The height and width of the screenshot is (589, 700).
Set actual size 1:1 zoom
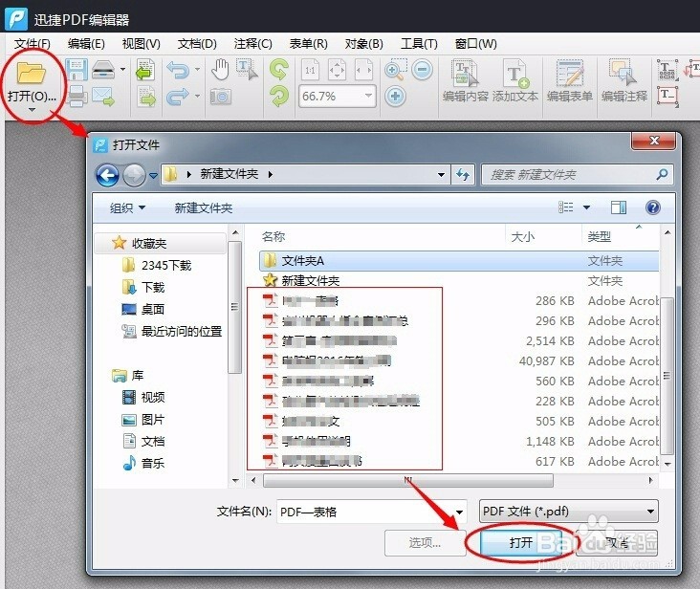(x=310, y=70)
